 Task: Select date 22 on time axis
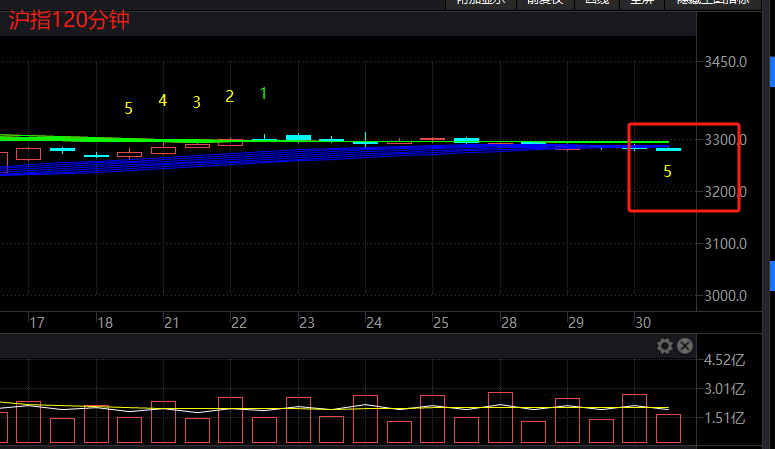pyautogui.click(x=239, y=323)
